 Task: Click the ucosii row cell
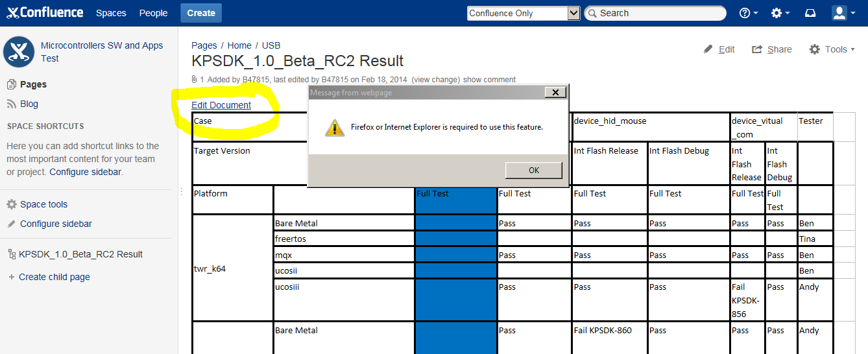(x=344, y=270)
